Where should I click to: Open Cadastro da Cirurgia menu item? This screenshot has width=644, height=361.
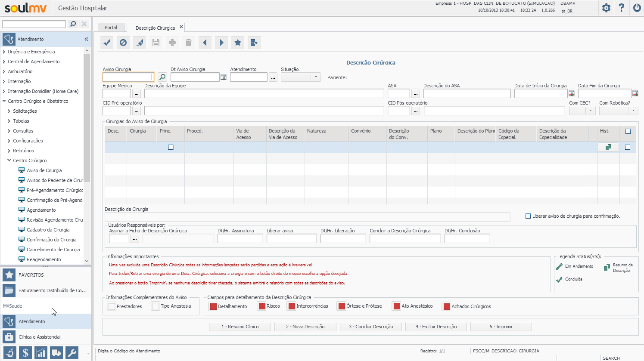point(48,230)
